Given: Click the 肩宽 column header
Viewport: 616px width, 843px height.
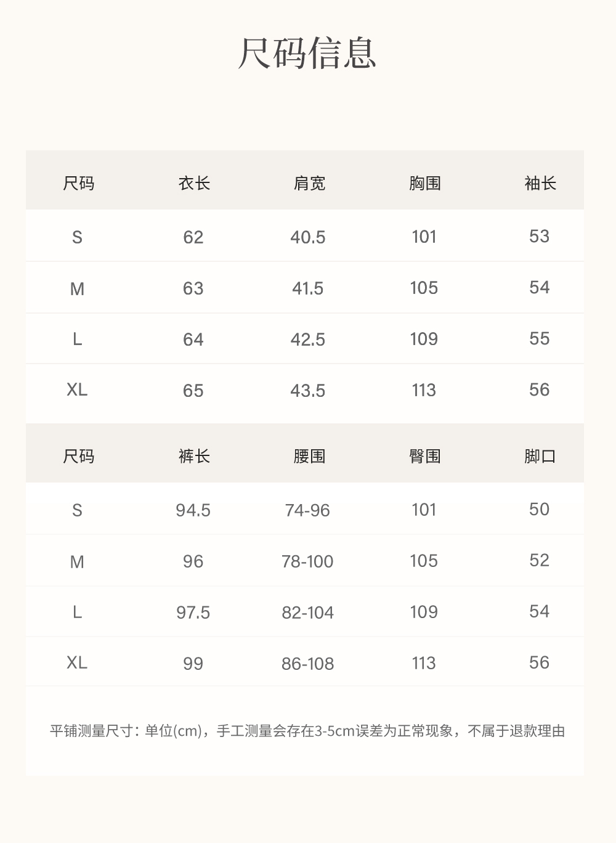Looking at the screenshot, I should click(x=309, y=183).
